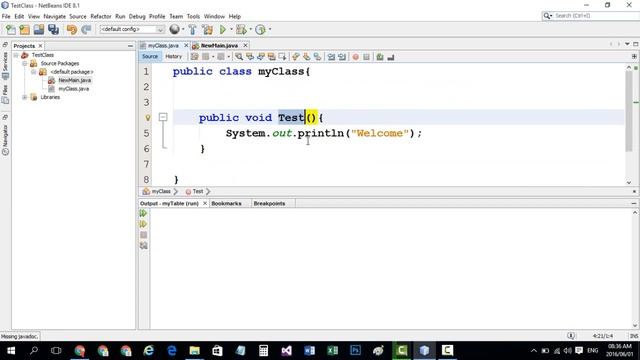Switch to the Bookmarks tab
Image resolution: width=640 pixels, height=360 pixels.
click(227, 203)
